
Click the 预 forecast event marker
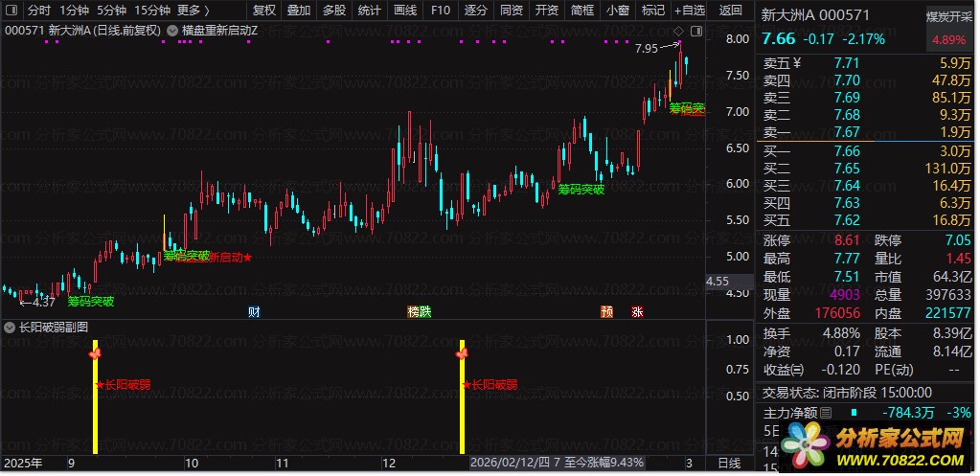[x=606, y=312]
